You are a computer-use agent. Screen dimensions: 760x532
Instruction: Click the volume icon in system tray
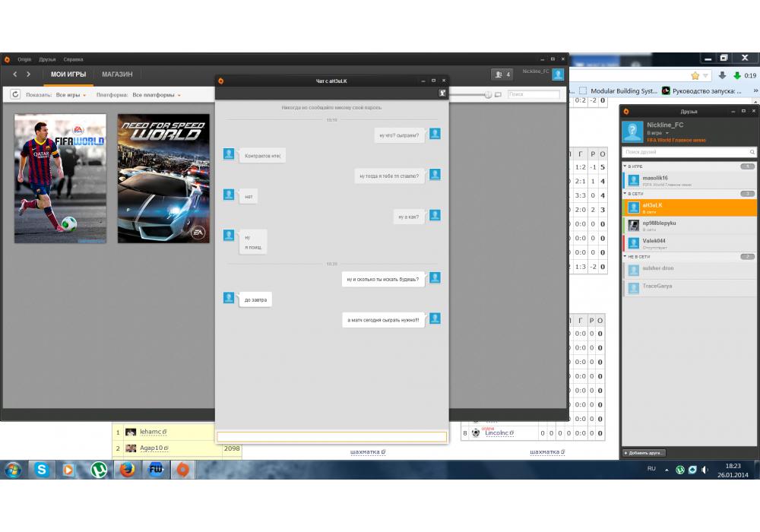(x=705, y=470)
